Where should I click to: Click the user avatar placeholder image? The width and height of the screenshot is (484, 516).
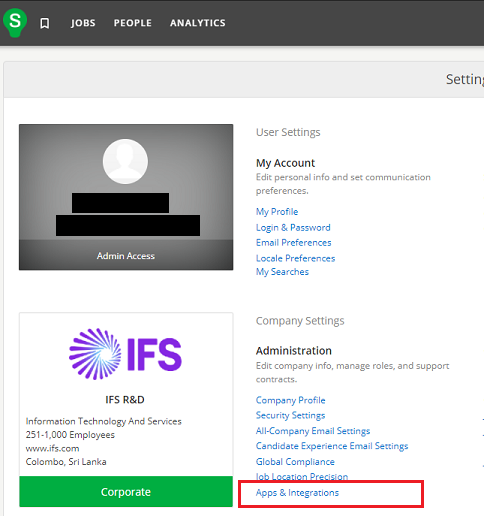click(x=125, y=161)
